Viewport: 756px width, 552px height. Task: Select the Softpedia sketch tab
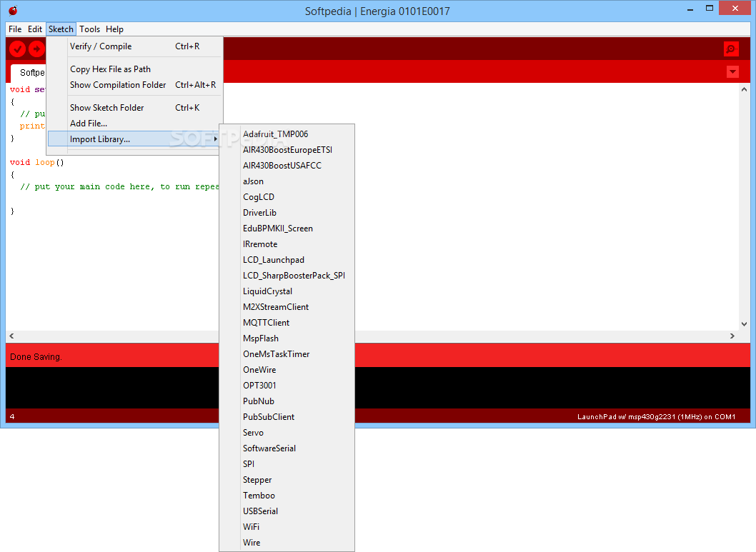29,73
